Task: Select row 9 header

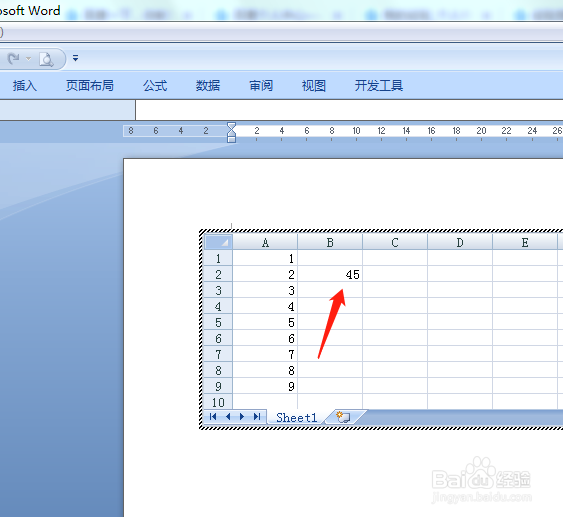Action: point(218,386)
